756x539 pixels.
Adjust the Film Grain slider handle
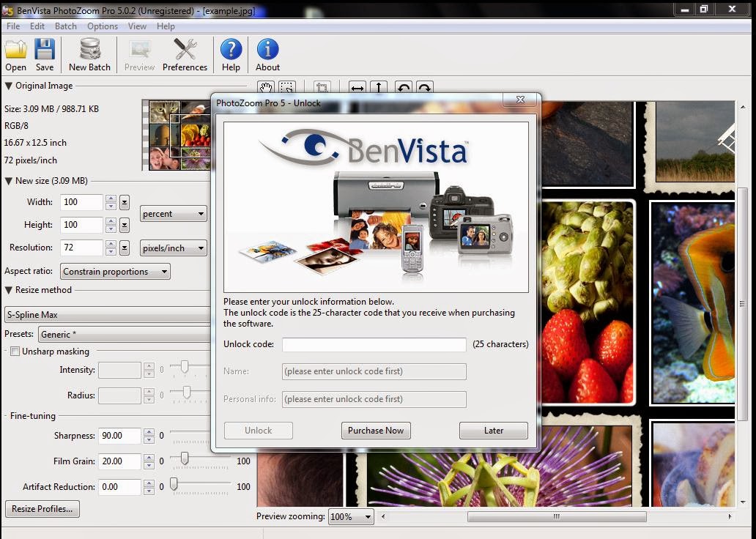tap(184, 459)
